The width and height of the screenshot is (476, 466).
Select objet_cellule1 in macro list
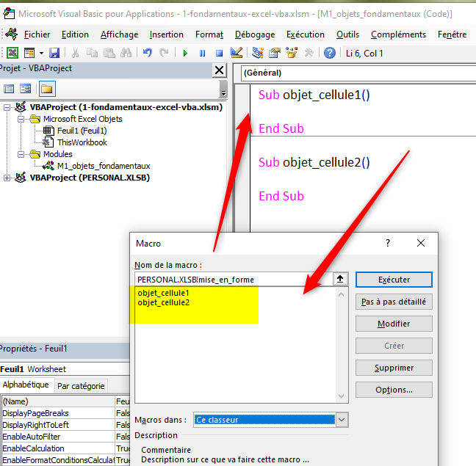click(x=163, y=294)
